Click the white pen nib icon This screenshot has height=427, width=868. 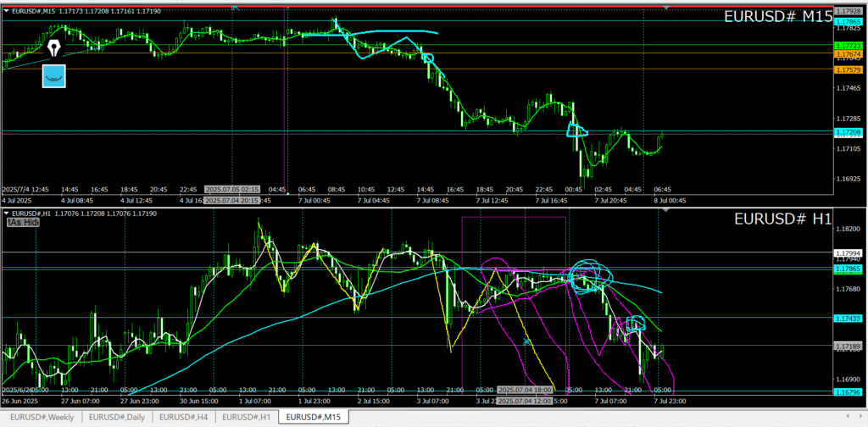pyautogui.click(x=54, y=47)
